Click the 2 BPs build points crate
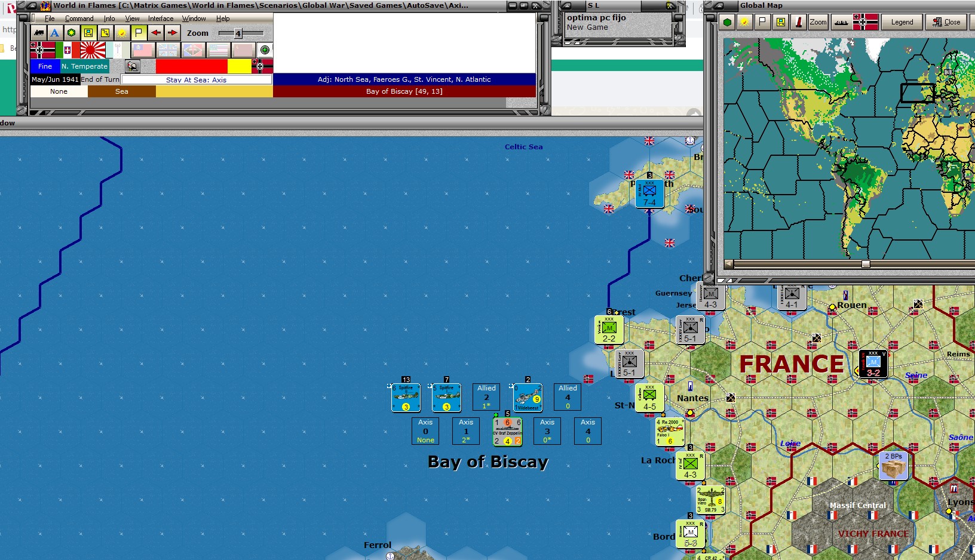The height and width of the screenshot is (560, 975). click(893, 466)
